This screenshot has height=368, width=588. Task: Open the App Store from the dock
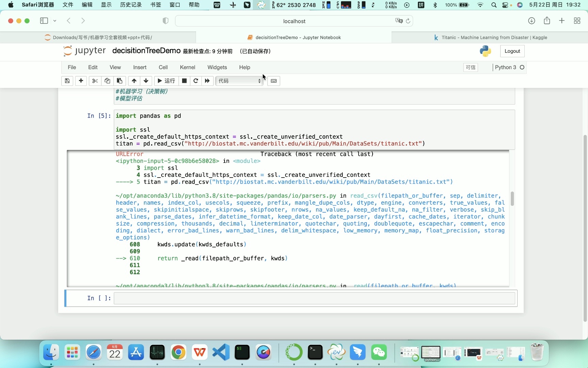tap(136, 352)
